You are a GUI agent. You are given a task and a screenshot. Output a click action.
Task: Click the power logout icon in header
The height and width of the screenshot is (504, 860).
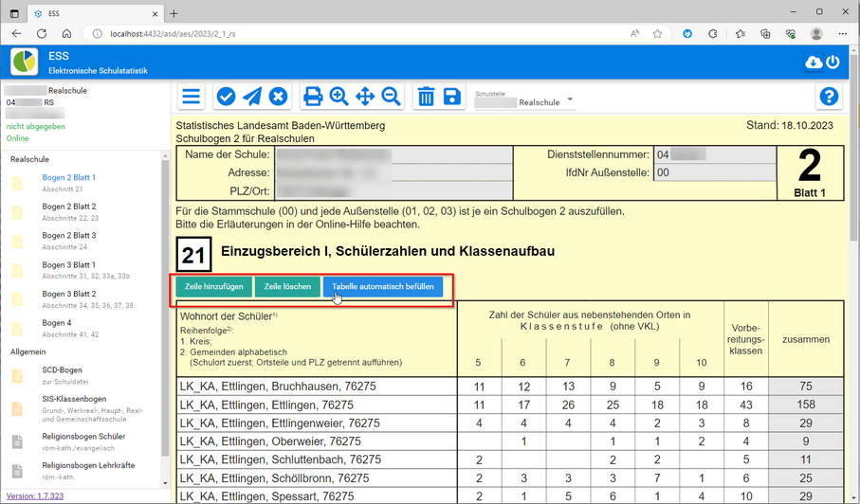pyautogui.click(x=833, y=63)
